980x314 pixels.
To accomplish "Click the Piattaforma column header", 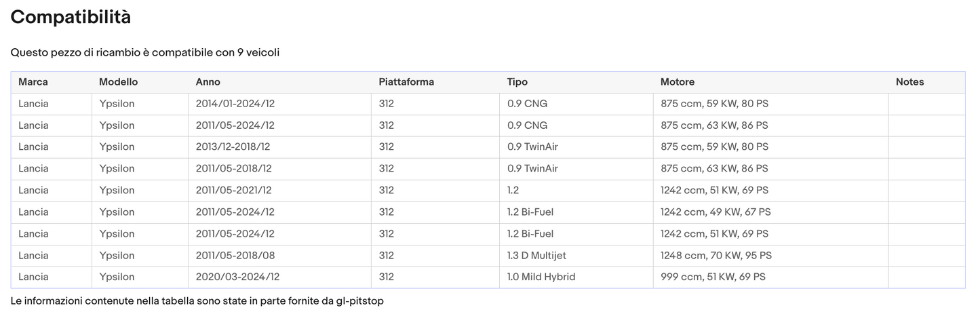I will coord(406,82).
